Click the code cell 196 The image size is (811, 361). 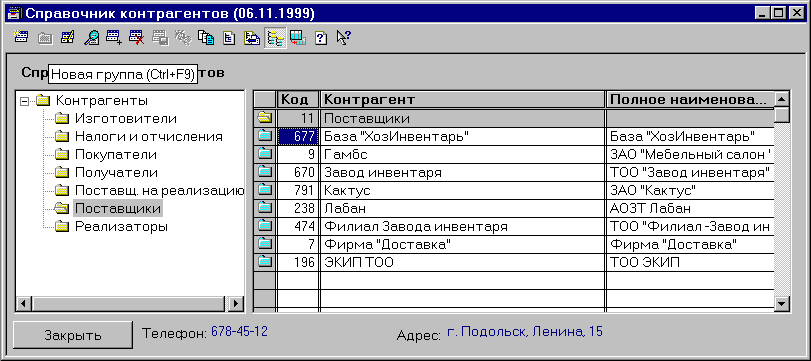click(x=298, y=262)
